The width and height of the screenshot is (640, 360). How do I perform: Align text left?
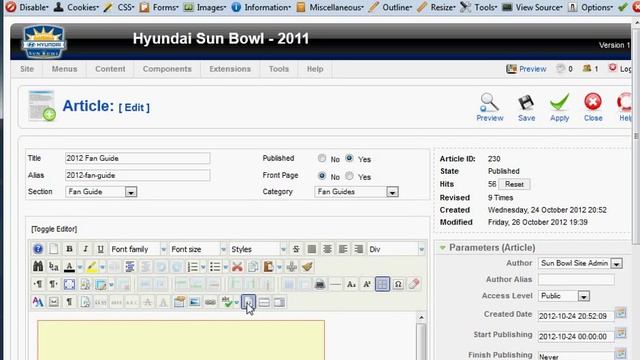(x=343, y=249)
